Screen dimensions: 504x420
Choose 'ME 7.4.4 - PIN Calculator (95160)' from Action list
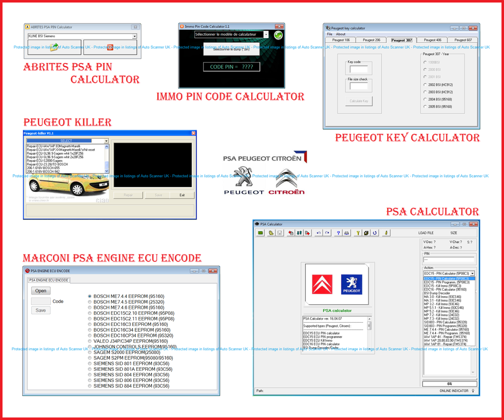click(449, 329)
